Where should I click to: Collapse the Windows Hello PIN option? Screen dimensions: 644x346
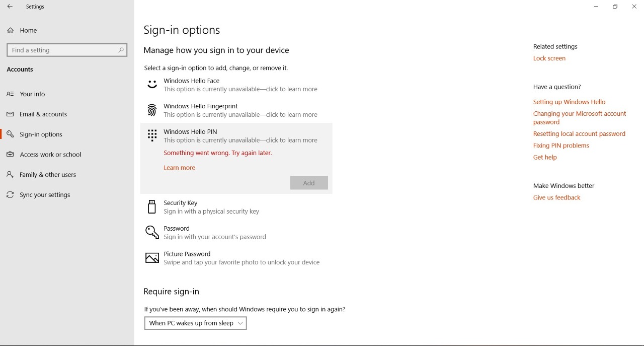(x=236, y=136)
